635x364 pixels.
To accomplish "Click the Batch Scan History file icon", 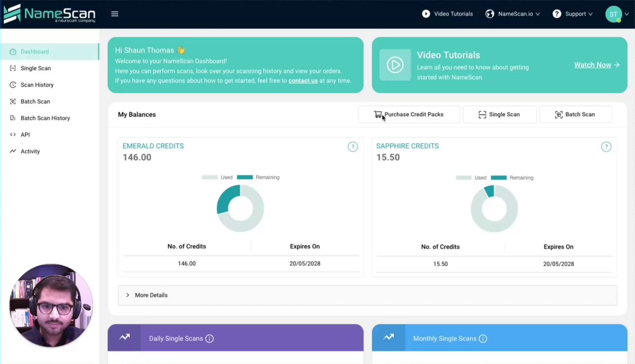I will 13,118.
